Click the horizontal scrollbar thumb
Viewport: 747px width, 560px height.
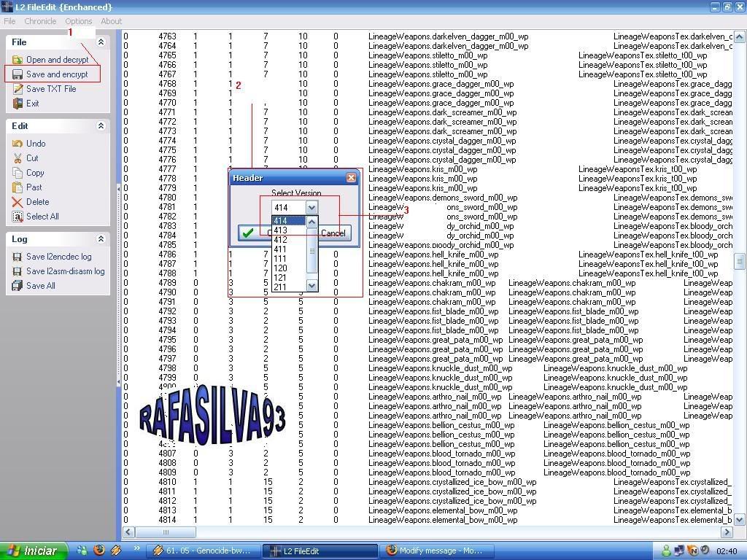(x=166, y=532)
